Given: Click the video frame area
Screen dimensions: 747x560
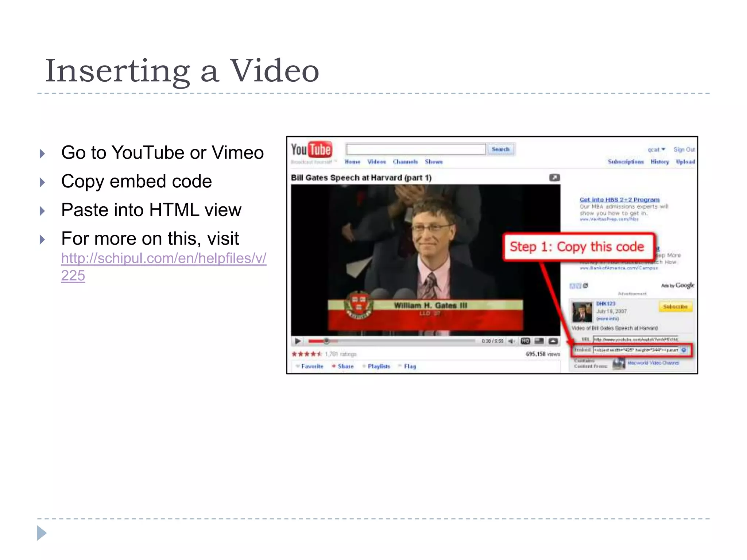Looking at the screenshot, I should pos(426,260).
